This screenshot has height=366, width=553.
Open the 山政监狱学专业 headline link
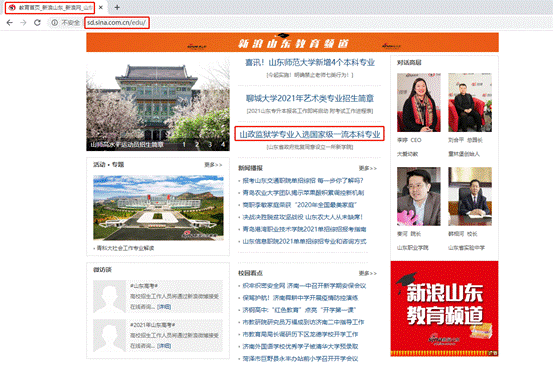310,134
